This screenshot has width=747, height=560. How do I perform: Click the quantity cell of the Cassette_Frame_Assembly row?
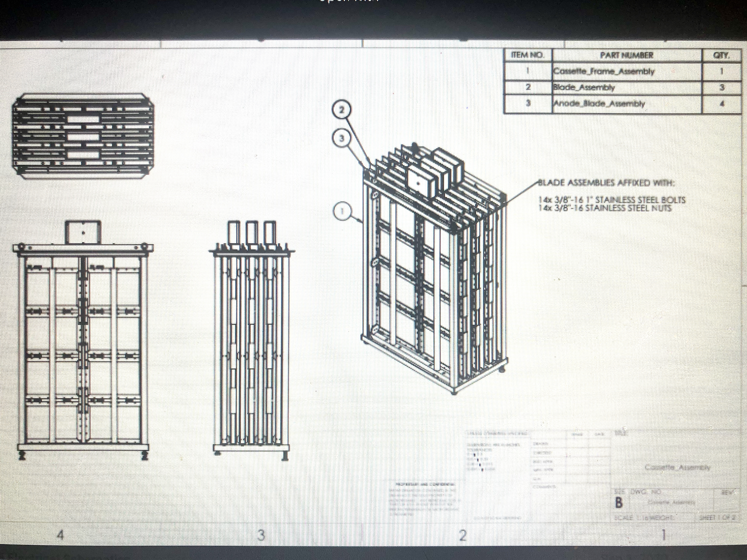(722, 71)
